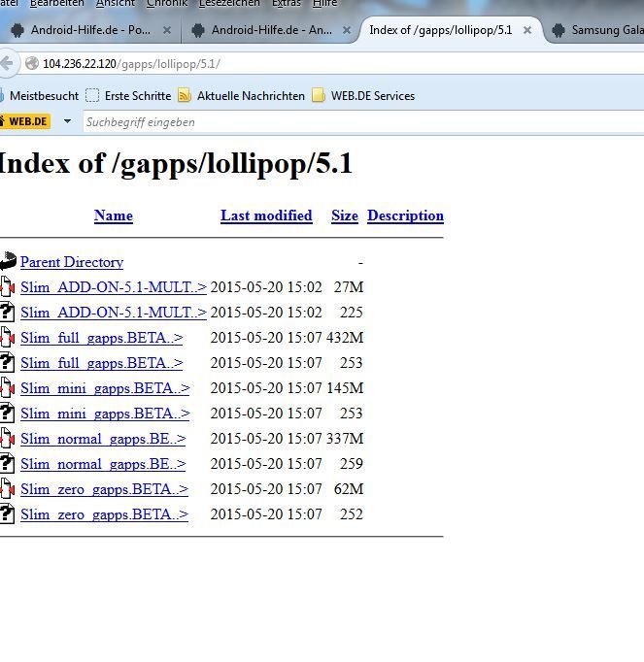Open the Ansicht menu
Image resolution: width=644 pixels, height=662 pixels.
pos(116,3)
